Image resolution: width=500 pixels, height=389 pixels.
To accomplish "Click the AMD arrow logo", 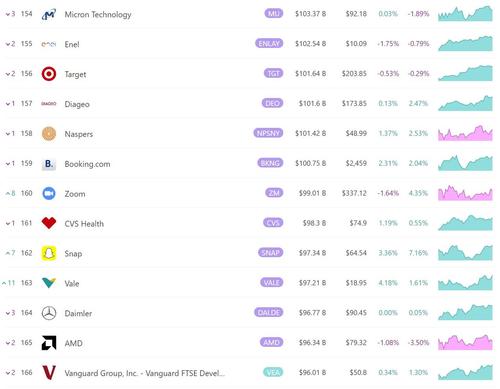I will click(49, 343).
